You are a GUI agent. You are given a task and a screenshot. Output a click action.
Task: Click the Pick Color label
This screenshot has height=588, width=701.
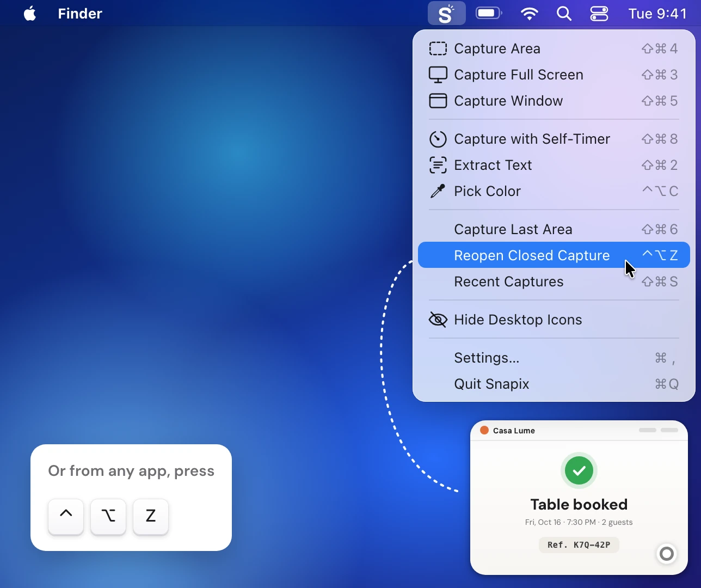[487, 191]
